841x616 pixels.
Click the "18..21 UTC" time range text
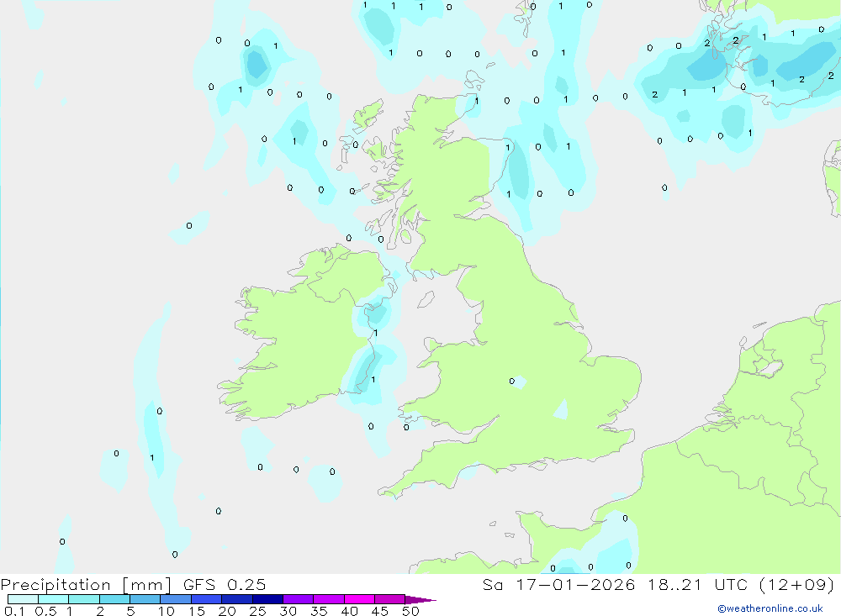697,584
